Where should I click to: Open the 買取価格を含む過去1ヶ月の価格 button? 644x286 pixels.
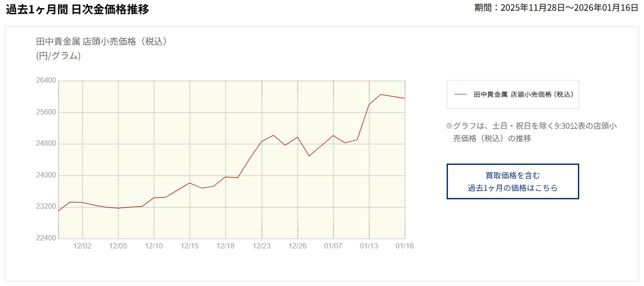click(x=513, y=181)
